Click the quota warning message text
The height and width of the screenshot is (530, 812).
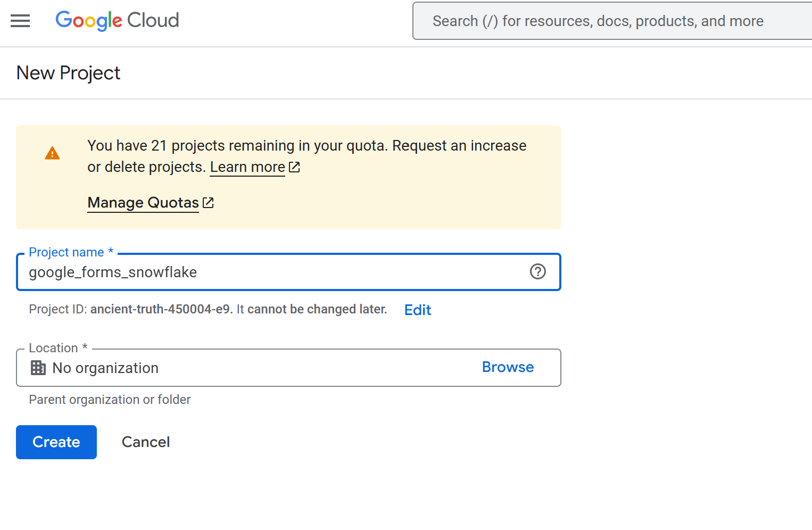coord(306,146)
